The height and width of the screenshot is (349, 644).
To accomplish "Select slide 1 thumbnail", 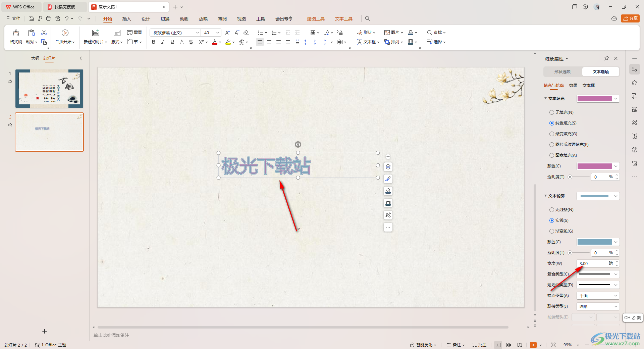I will 49,89.
